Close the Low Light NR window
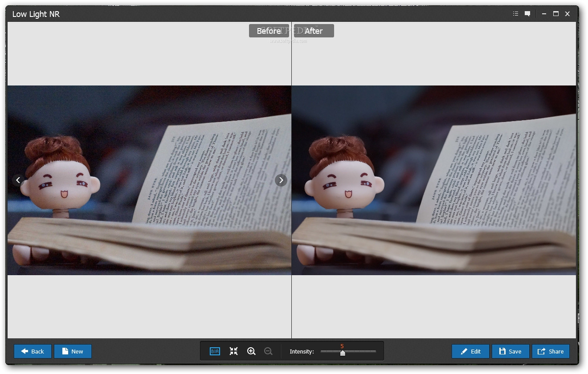 (568, 14)
